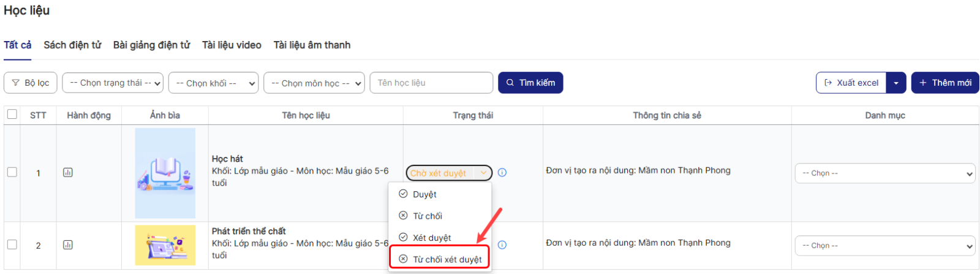The width and height of the screenshot is (980, 274).
Task: Click the Tìm kiếm search button
Action: coord(530,83)
